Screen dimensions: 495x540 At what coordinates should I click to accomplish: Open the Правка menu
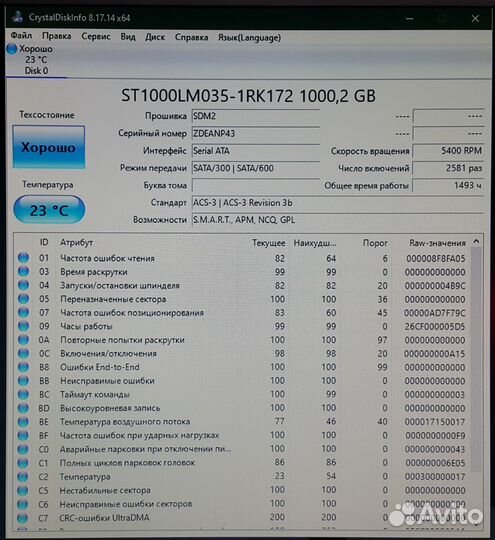tap(56, 36)
